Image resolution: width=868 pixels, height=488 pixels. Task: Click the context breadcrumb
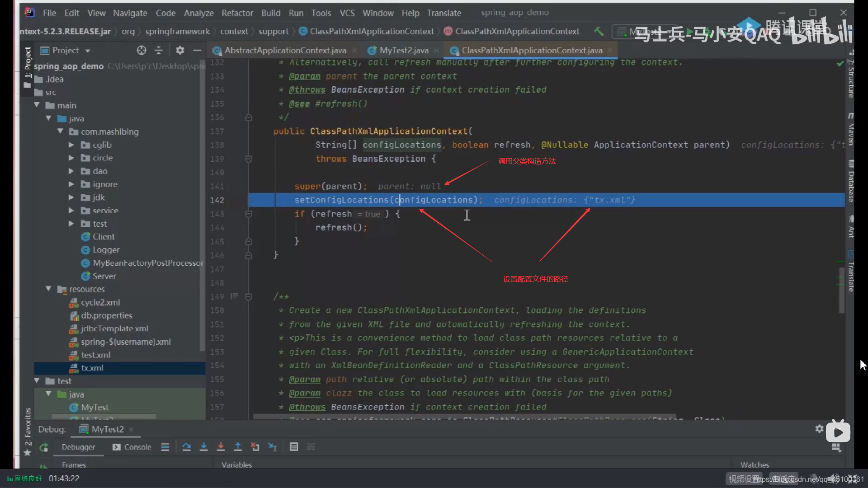tap(234, 31)
